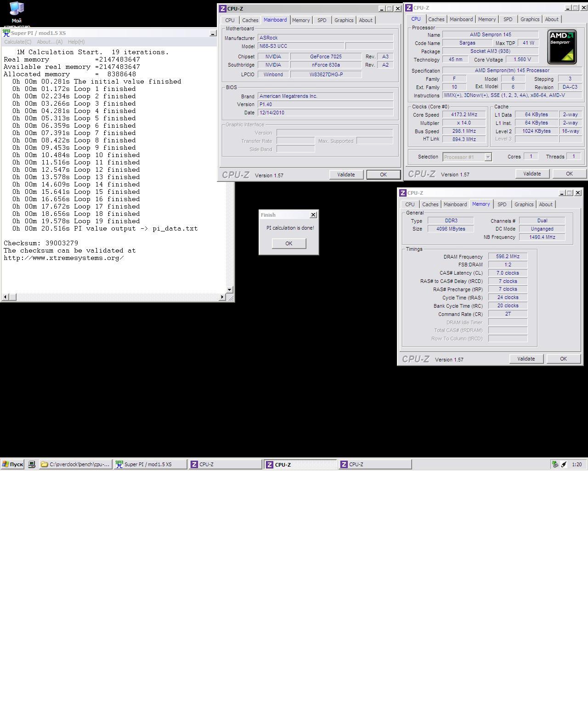Open the SPD tab in Mainboard CPU-Z window
Screen dimensions: 588x711
click(x=322, y=20)
